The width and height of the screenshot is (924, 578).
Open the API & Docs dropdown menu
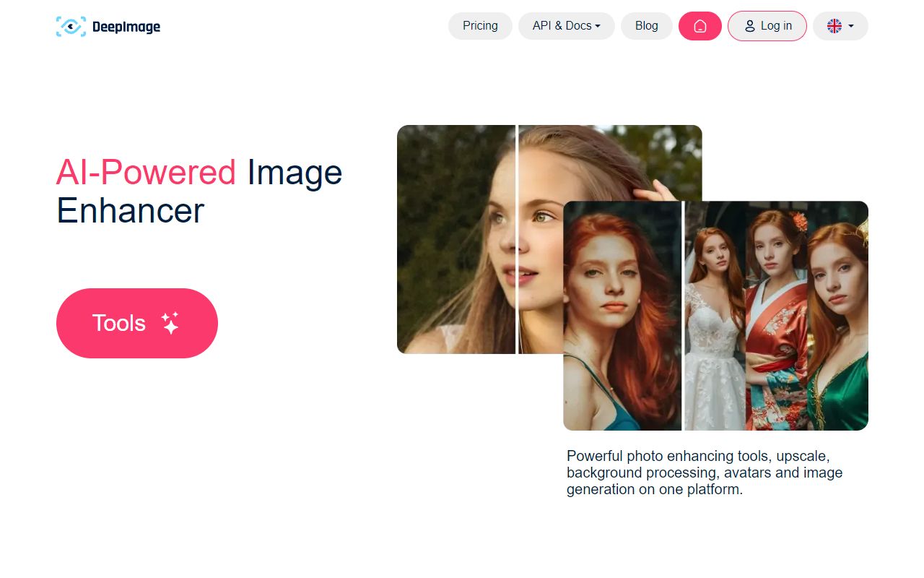566,26
